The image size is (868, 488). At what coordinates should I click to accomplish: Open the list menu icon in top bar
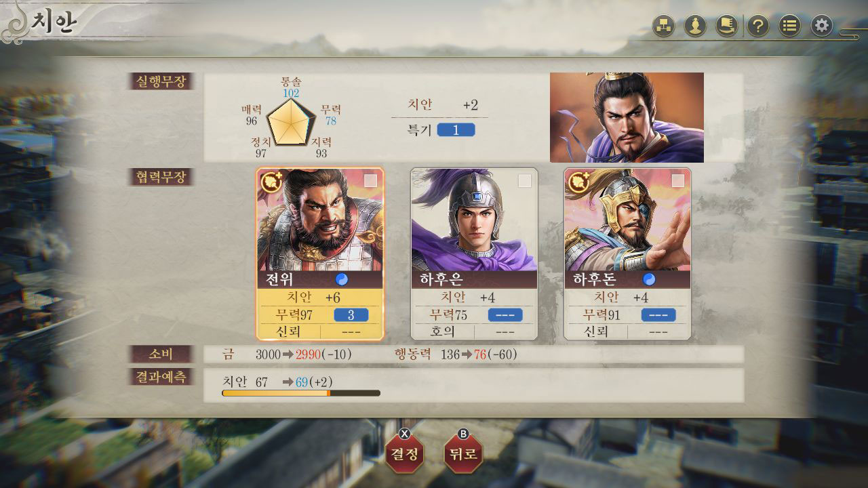pos(790,26)
